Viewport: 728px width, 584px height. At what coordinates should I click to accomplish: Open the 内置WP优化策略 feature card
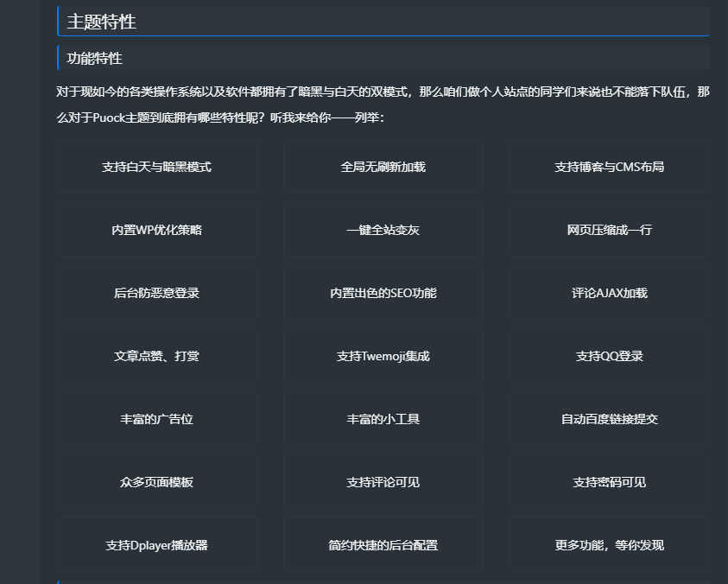pyautogui.click(x=156, y=230)
